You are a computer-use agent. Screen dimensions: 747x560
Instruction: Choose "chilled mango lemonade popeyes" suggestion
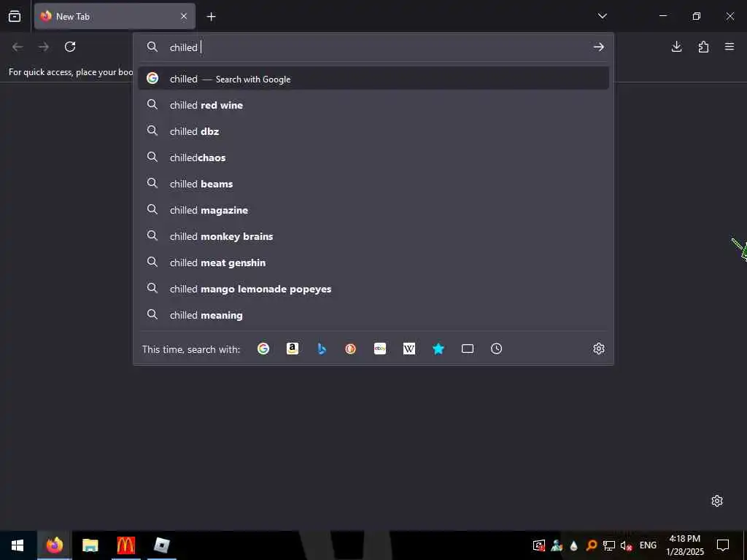click(x=373, y=289)
